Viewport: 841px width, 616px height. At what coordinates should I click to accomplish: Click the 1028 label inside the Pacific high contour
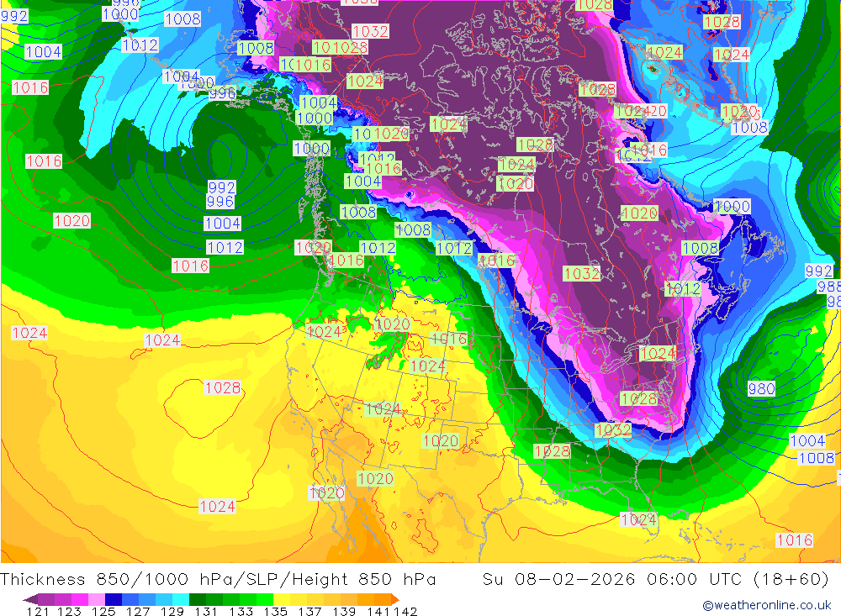(x=223, y=387)
